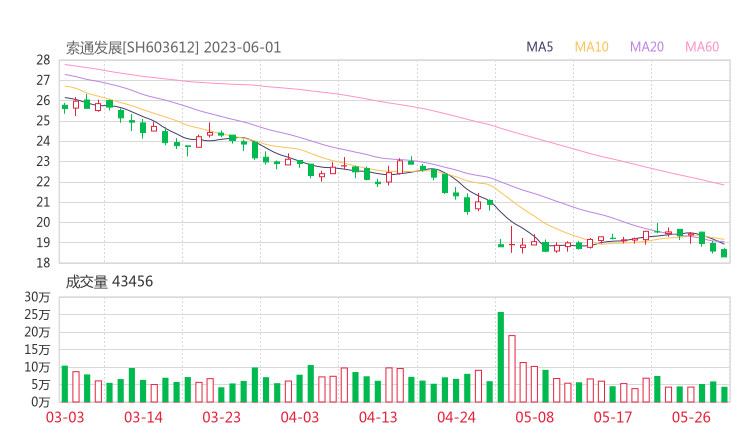Image resolution: width=740 pixels, height=440 pixels.
Task: Click the MA5 legend label
Action: point(539,47)
